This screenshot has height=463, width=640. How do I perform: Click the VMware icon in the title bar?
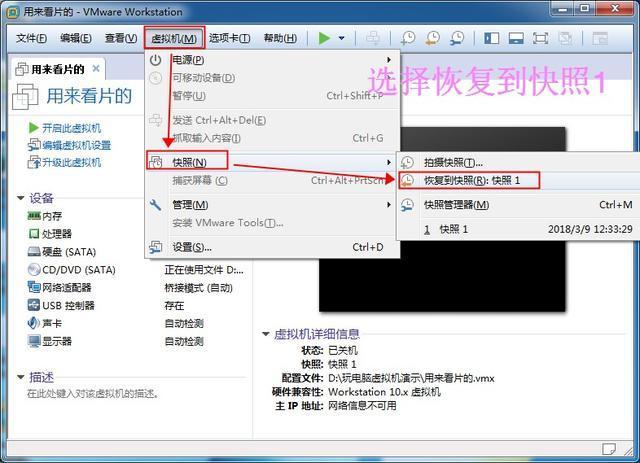coord(13,12)
